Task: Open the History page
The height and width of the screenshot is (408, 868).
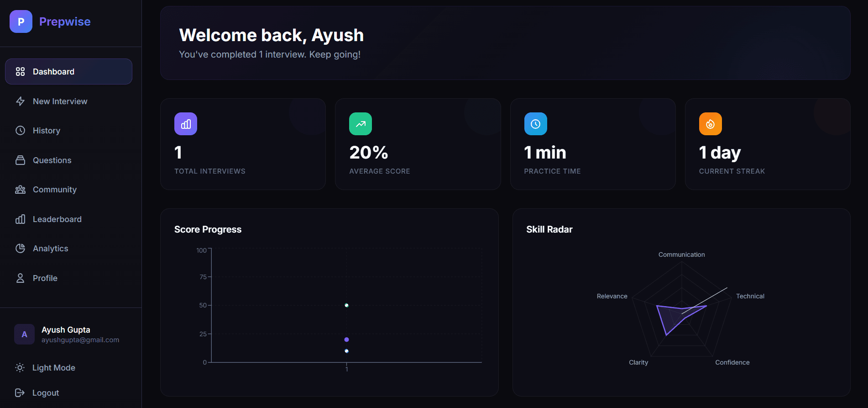Action: click(x=46, y=130)
